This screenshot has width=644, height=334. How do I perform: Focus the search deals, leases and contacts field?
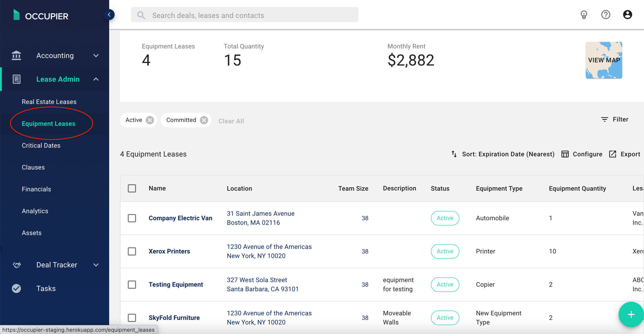[244, 15]
